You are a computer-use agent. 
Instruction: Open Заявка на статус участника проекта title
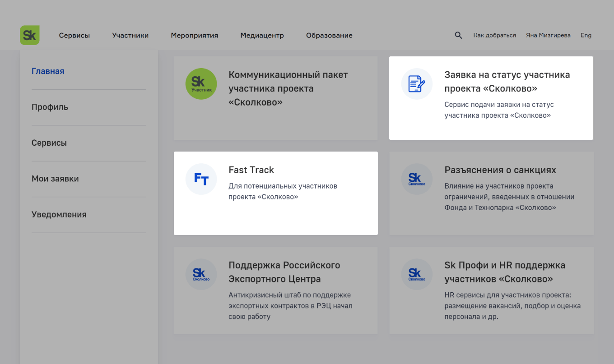(507, 82)
